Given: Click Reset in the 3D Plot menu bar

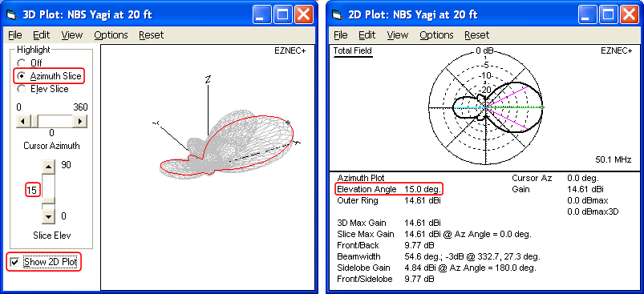Looking at the screenshot, I should [151, 35].
